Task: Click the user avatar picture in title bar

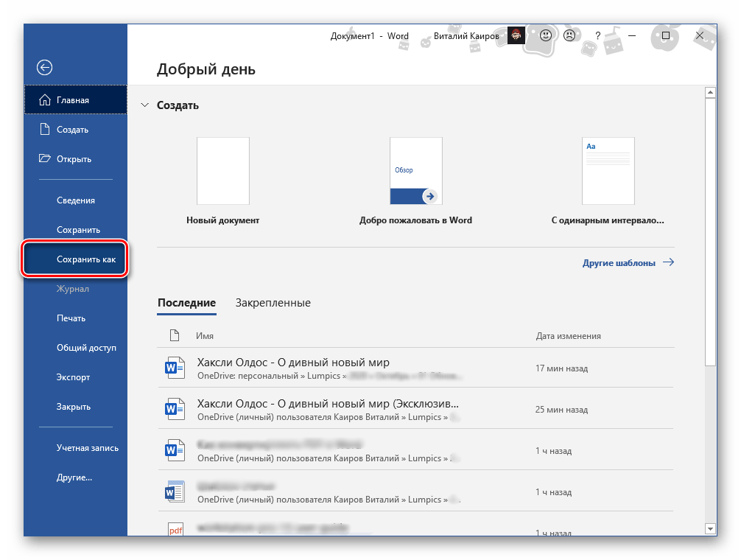Action: (516, 35)
